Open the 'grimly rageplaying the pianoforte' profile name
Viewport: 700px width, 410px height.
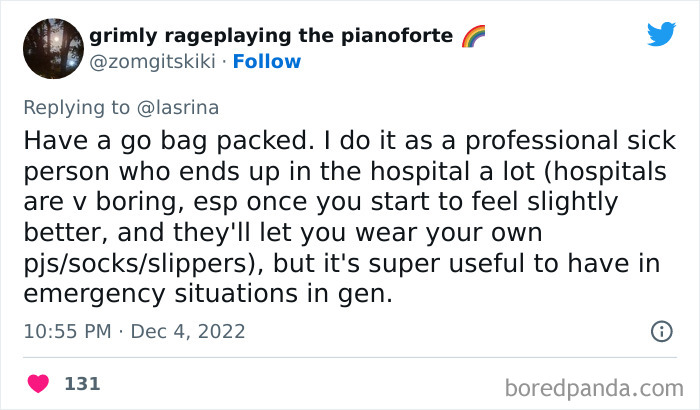click(x=271, y=36)
